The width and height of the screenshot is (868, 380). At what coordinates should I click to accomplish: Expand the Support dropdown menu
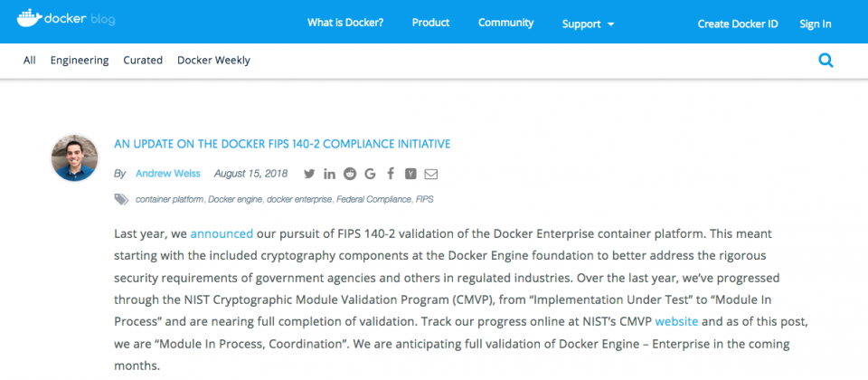[x=588, y=24]
